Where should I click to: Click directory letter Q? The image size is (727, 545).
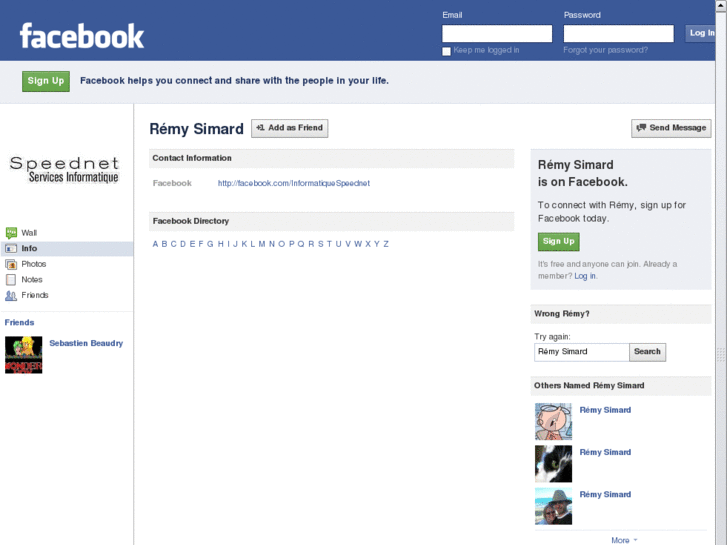pos(300,244)
